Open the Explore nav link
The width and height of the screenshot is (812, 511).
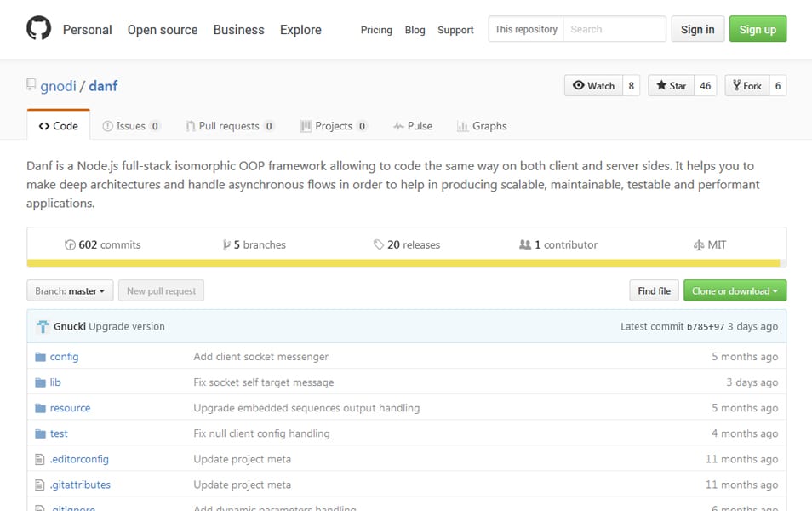coord(300,30)
